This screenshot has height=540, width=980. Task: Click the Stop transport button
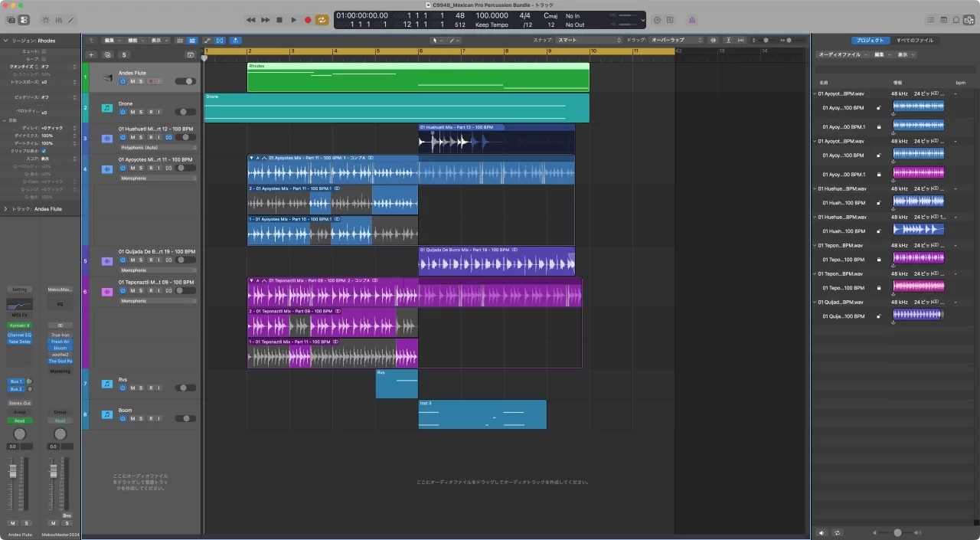tap(279, 20)
